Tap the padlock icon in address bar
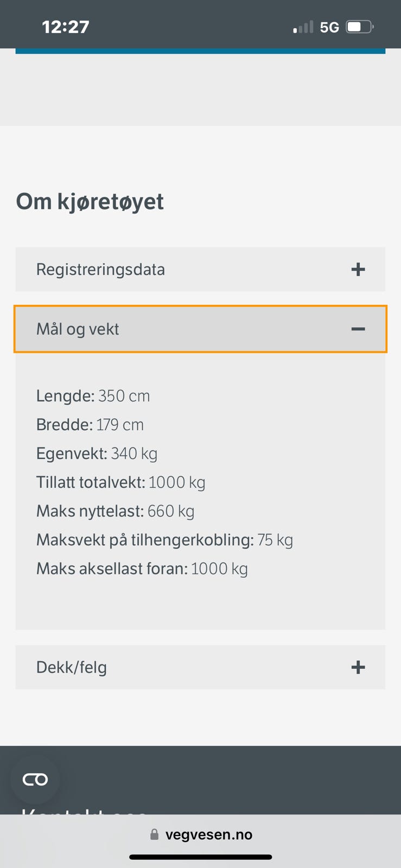 click(154, 834)
